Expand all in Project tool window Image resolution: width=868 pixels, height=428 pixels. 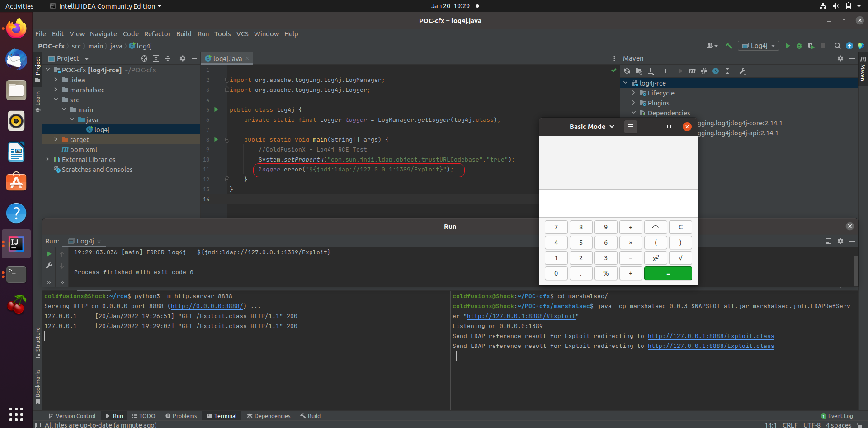[x=156, y=58]
